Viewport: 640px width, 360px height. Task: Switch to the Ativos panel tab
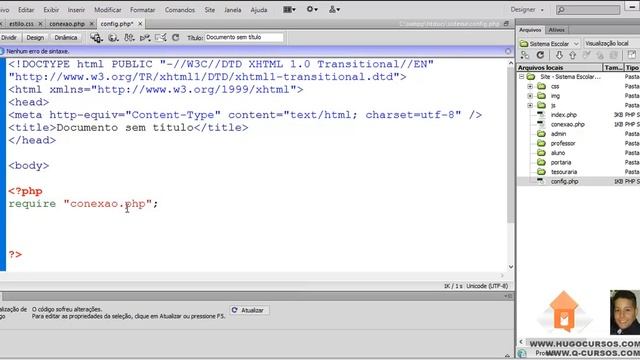pos(556,30)
